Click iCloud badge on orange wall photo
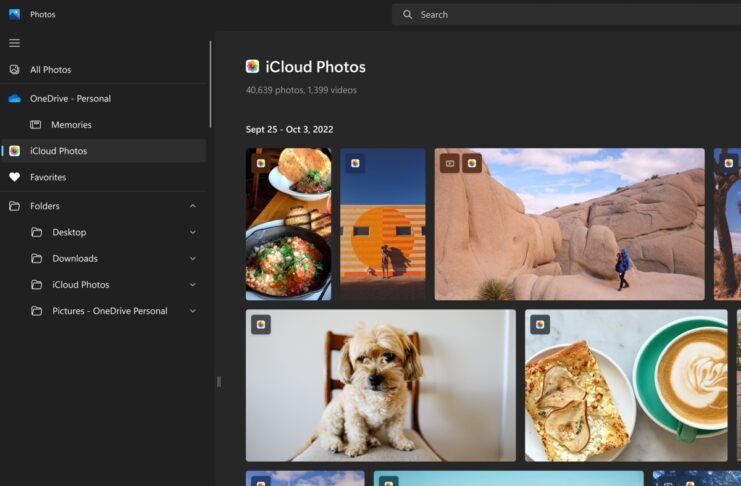 pos(355,164)
